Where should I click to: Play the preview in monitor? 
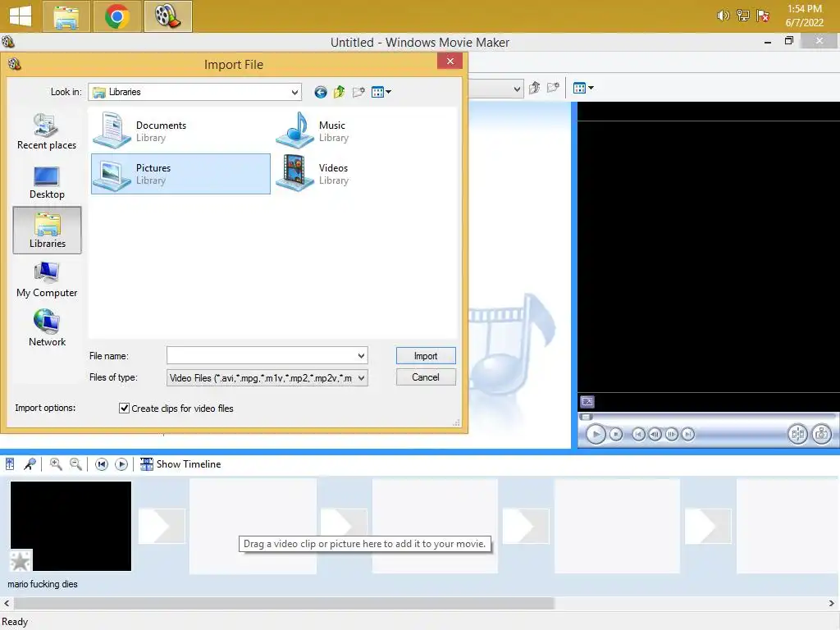[x=596, y=434]
